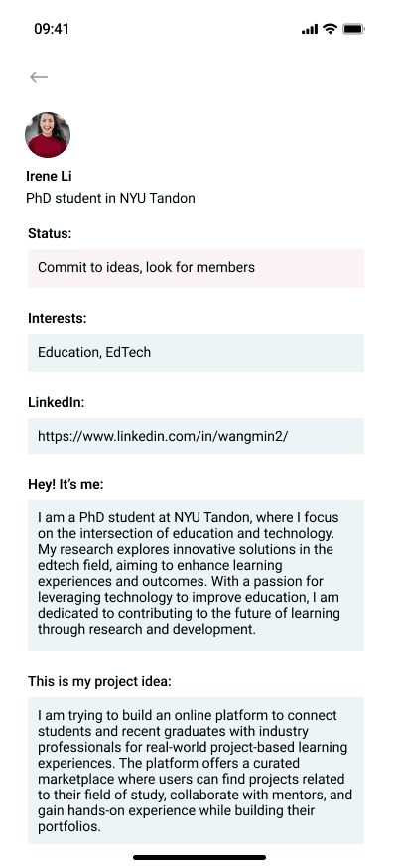Tap the name 'Irene Li'

point(49,177)
